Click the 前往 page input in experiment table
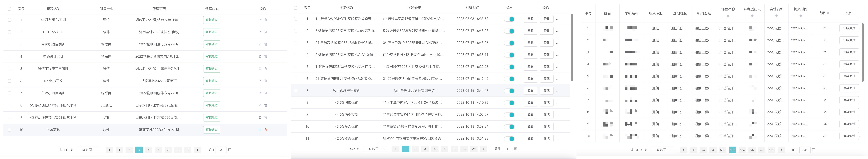Image resolution: width=868 pixels, height=159 pixels. click(507, 149)
